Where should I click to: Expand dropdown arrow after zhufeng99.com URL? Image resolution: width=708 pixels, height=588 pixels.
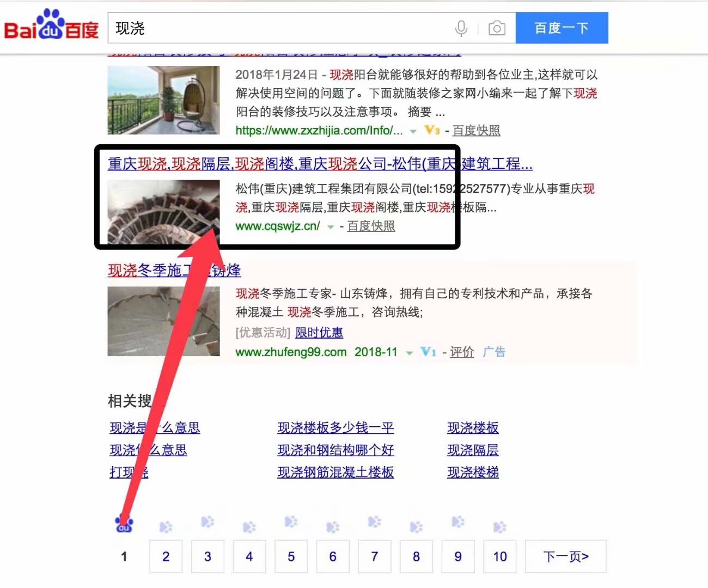(410, 353)
